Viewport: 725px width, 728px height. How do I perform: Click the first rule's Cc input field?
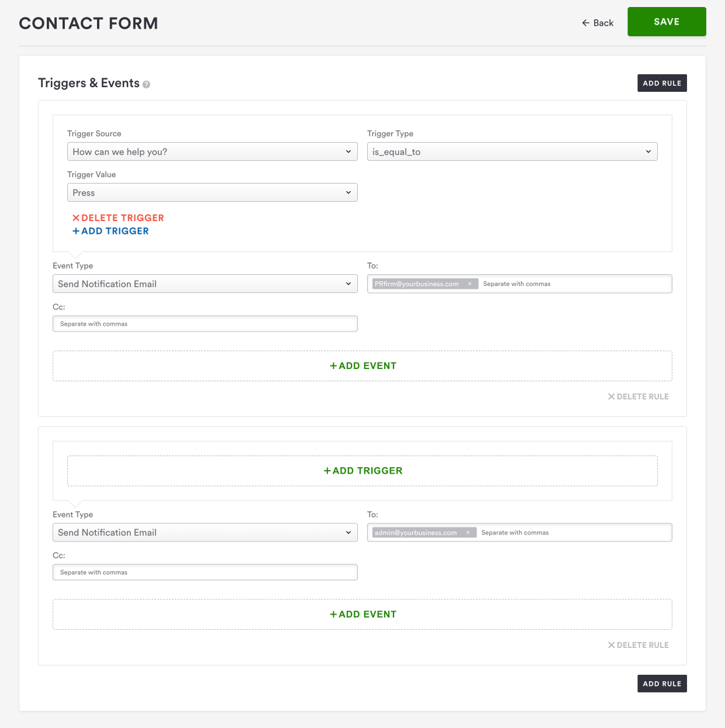(205, 324)
